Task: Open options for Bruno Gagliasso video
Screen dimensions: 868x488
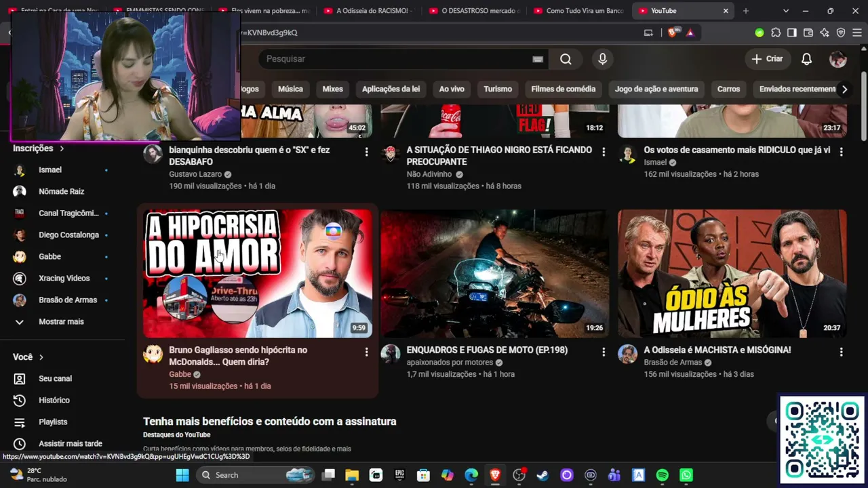Action: pyautogui.click(x=366, y=352)
